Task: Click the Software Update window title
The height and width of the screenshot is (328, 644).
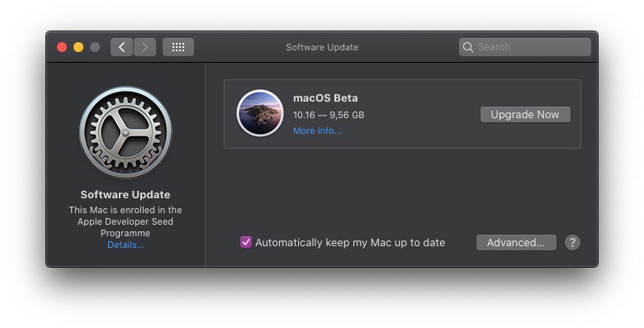Action: click(322, 47)
